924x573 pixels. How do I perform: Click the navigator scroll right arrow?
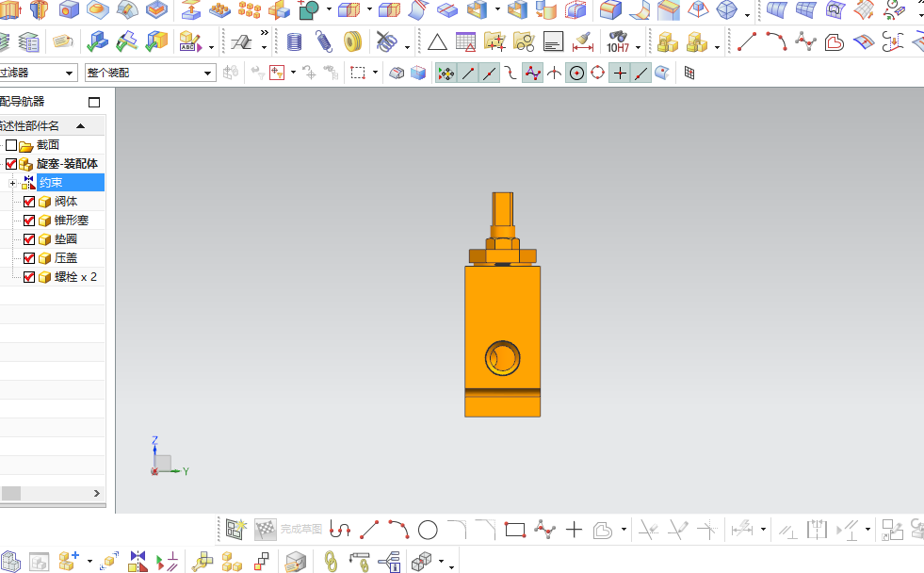[x=97, y=494]
